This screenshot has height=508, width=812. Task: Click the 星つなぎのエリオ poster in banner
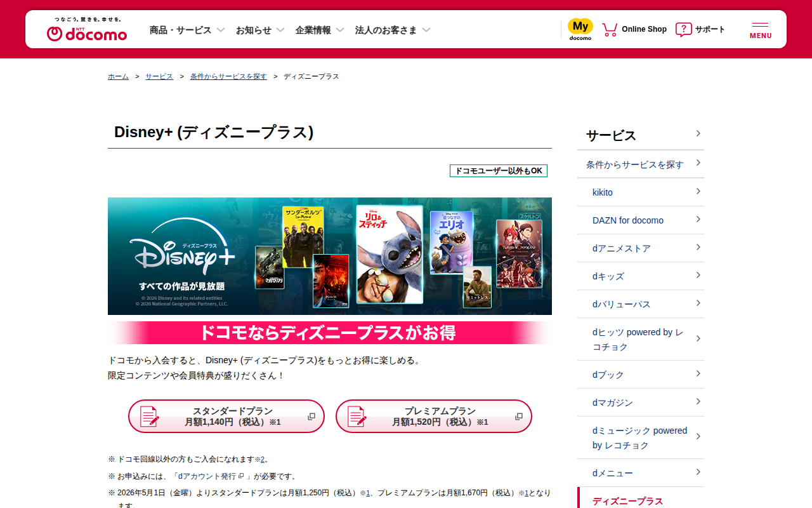click(452, 243)
